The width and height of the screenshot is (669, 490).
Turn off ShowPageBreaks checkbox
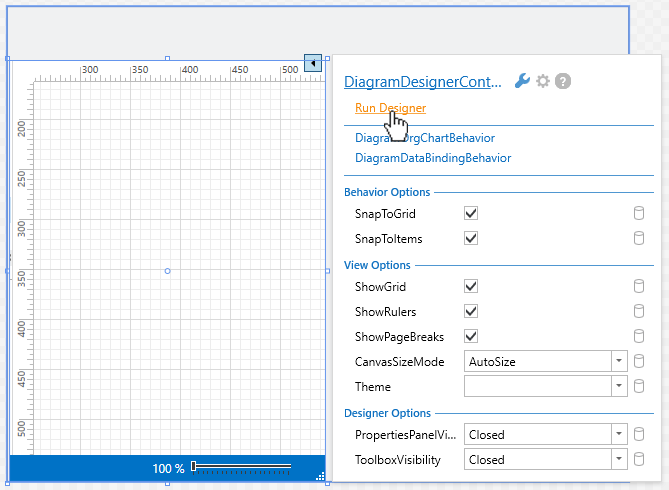coord(472,336)
